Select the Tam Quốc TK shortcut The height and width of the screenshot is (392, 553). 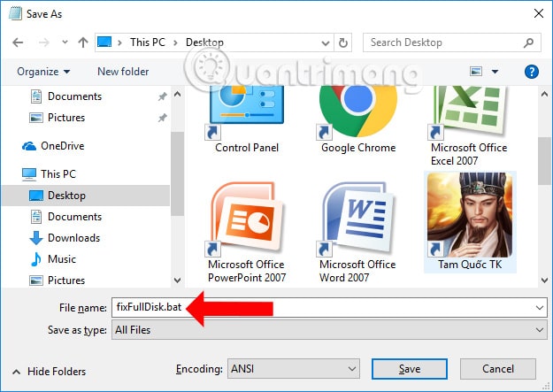[470, 222]
